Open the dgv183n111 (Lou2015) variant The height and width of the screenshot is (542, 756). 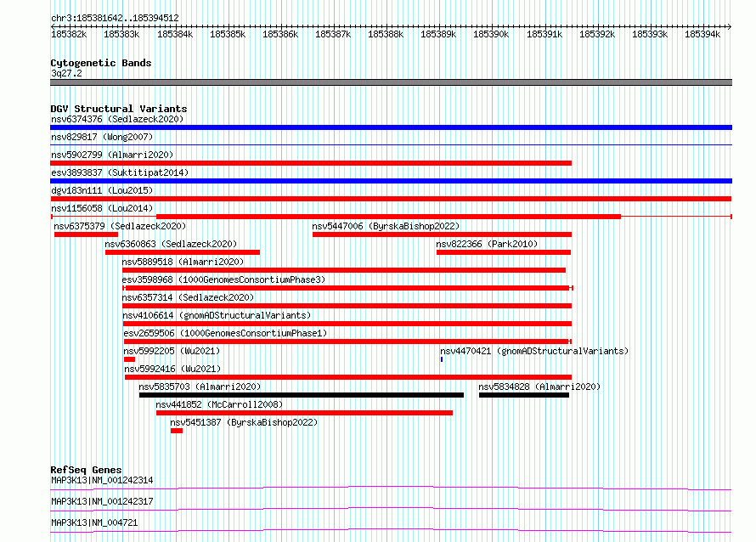[102, 190]
